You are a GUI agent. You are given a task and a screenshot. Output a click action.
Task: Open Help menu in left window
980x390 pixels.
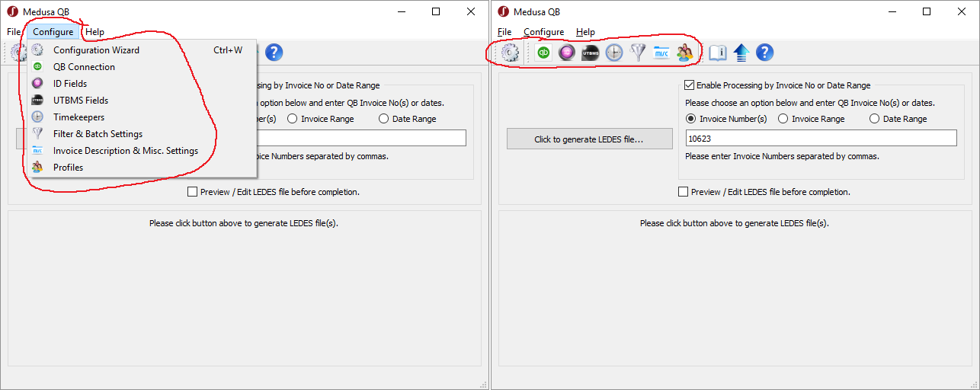pos(94,32)
